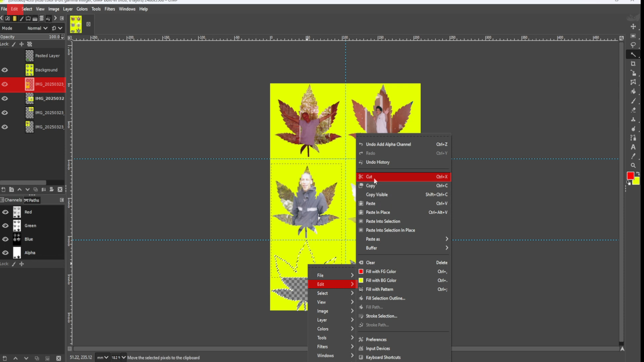The width and height of the screenshot is (644, 362).
Task: Select the Zoom magnifier tool
Action: 633,166
